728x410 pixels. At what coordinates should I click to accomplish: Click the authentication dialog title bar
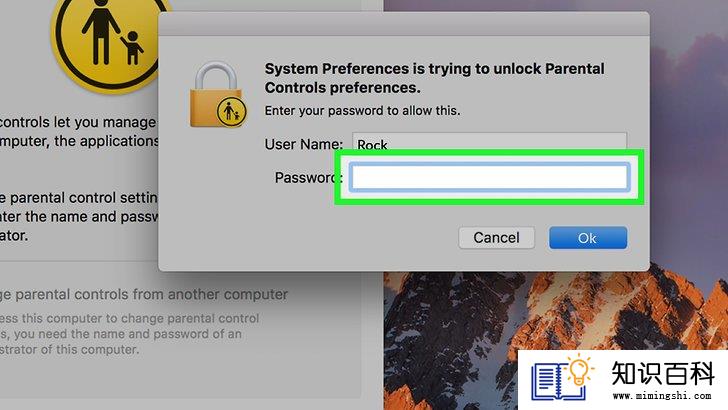403,24
